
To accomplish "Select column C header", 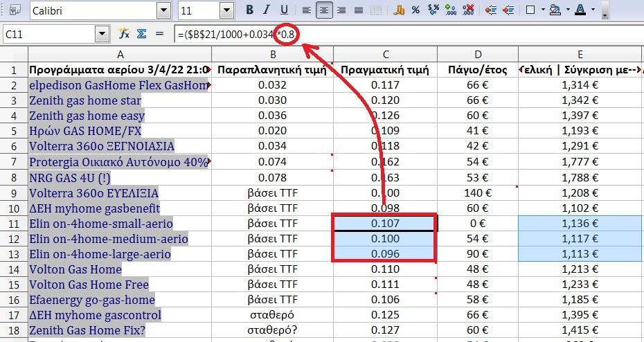I will click(385, 54).
